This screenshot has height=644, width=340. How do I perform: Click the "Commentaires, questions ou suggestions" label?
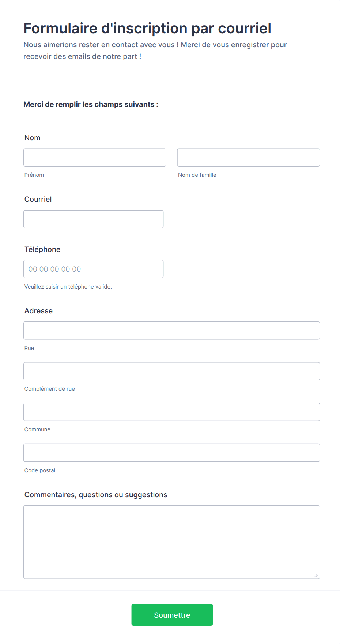coord(96,495)
